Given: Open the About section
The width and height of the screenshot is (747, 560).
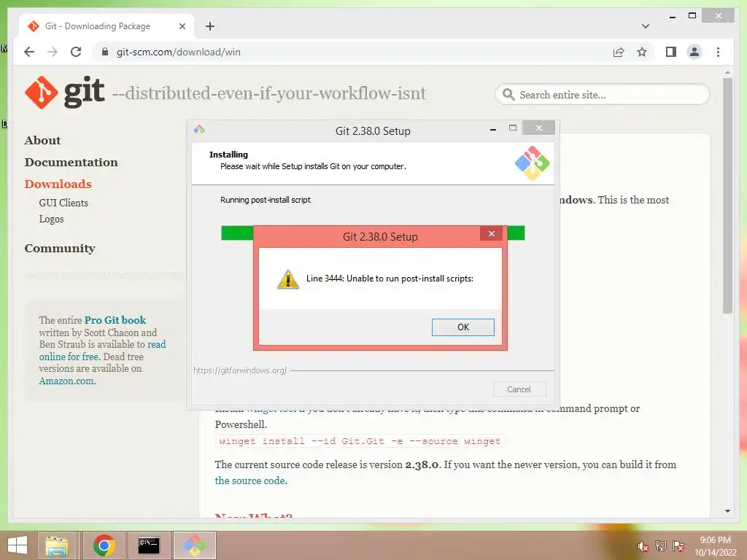Looking at the screenshot, I should [x=42, y=141].
